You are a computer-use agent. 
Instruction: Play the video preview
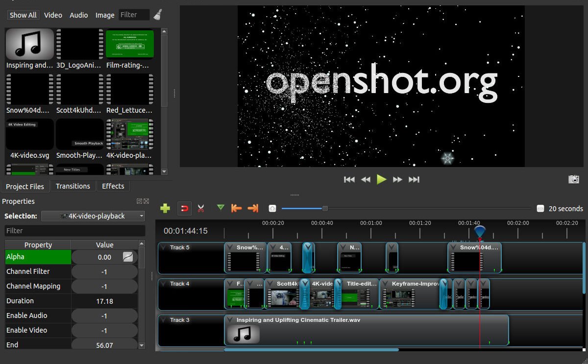(x=382, y=179)
